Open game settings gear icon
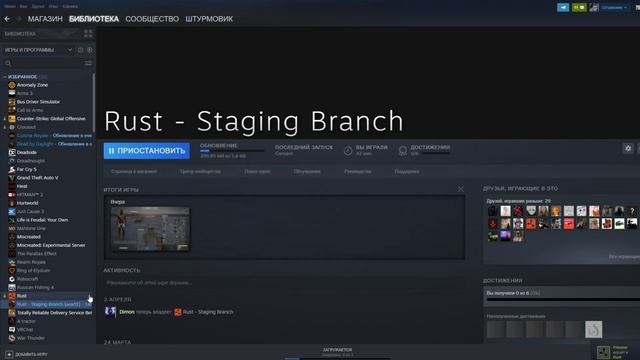 tap(628, 149)
